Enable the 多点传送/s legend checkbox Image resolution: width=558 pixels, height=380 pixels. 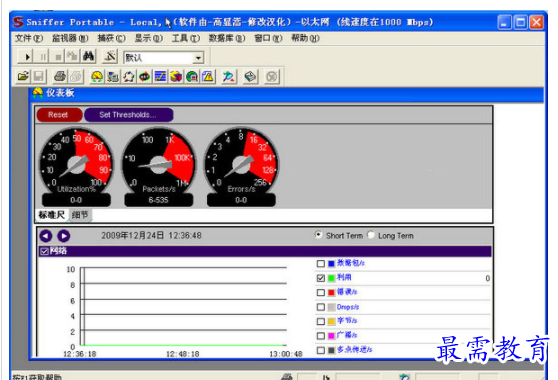(x=321, y=350)
